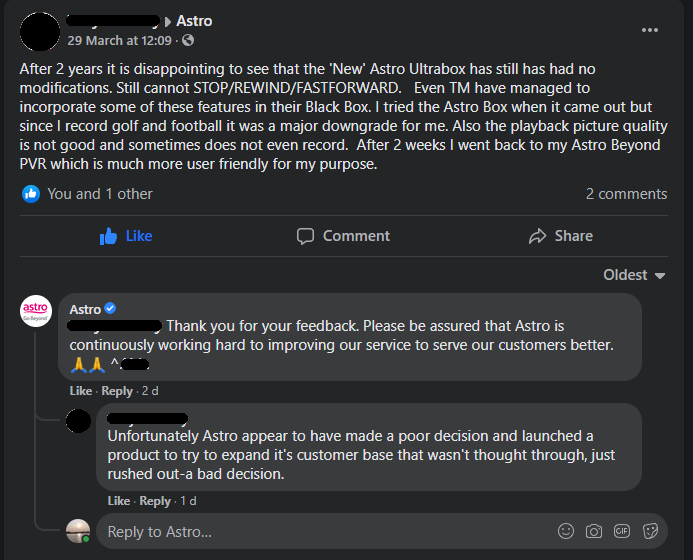
Task: View the blue like reaction icon
Action: 31,194
